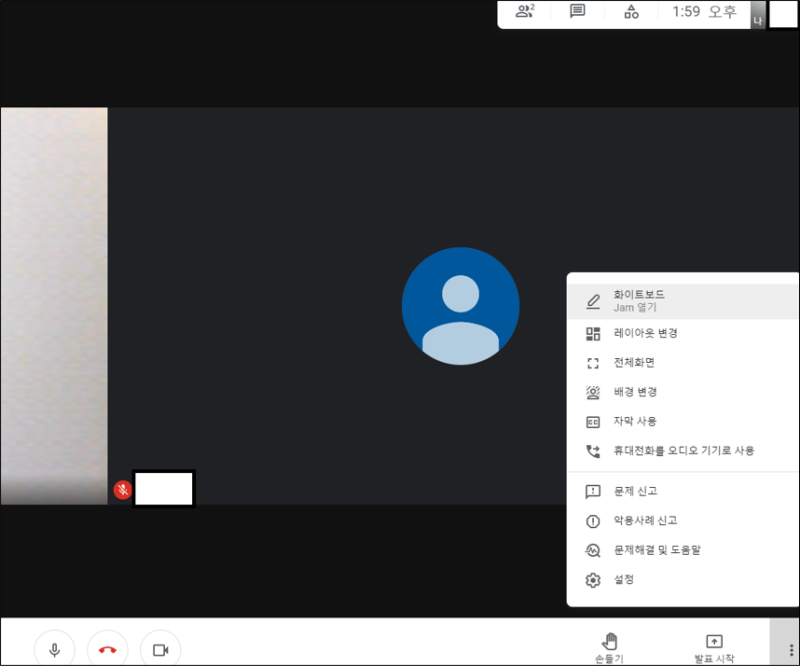Choose 문제 신고 menu entry
The height and width of the screenshot is (666, 800).
point(683,491)
